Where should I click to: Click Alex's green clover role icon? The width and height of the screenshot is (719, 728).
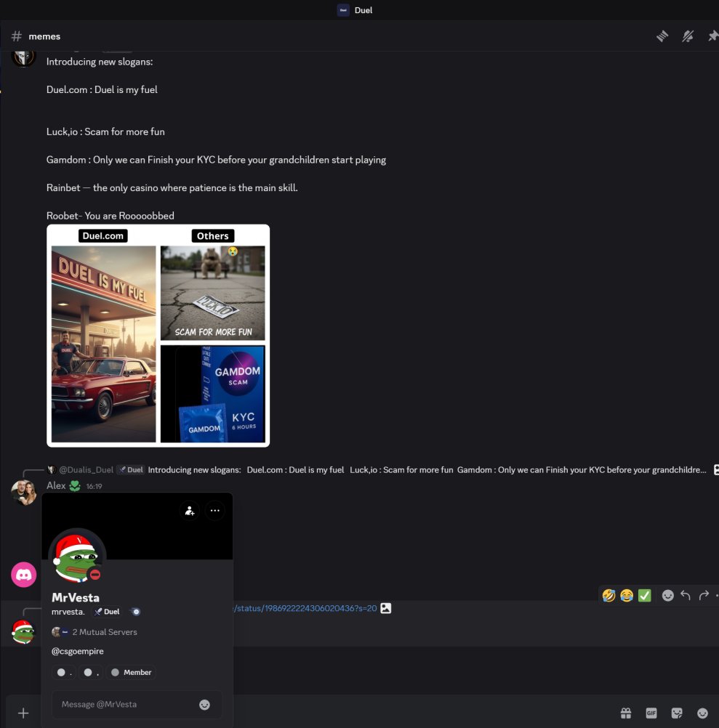pyautogui.click(x=75, y=485)
